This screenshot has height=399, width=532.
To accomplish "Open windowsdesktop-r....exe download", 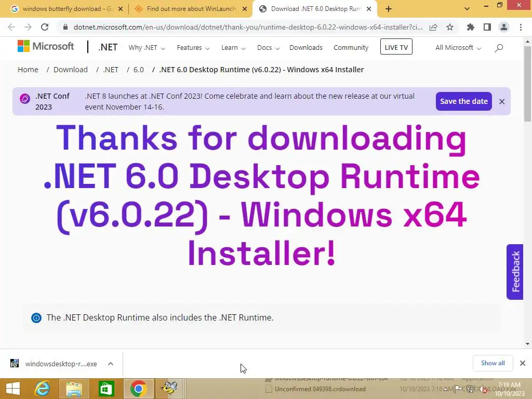I will [61, 364].
